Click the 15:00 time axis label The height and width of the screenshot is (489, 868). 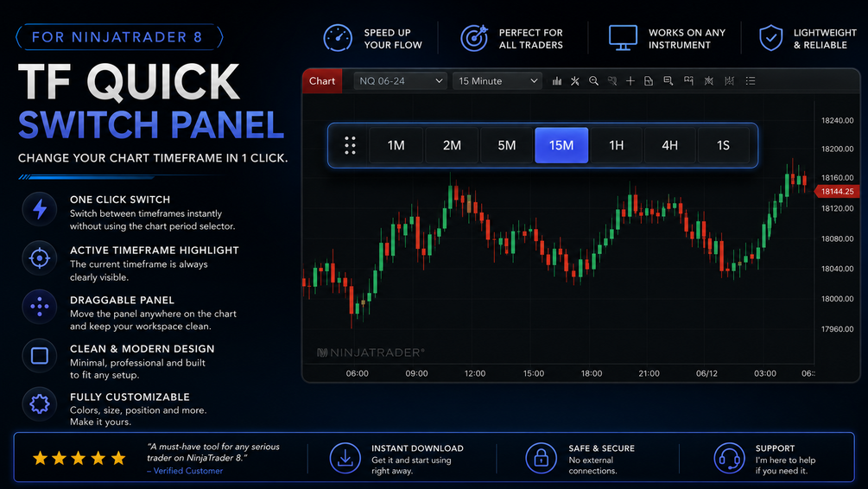[x=534, y=373]
